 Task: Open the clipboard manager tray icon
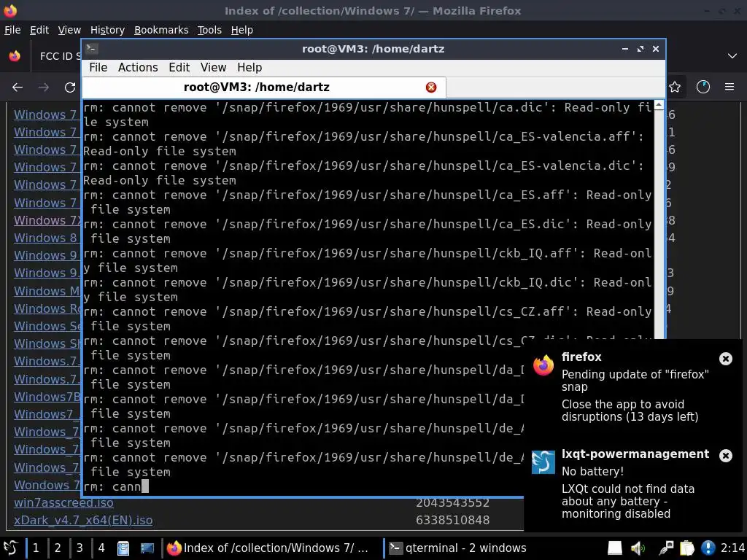coord(687,548)
